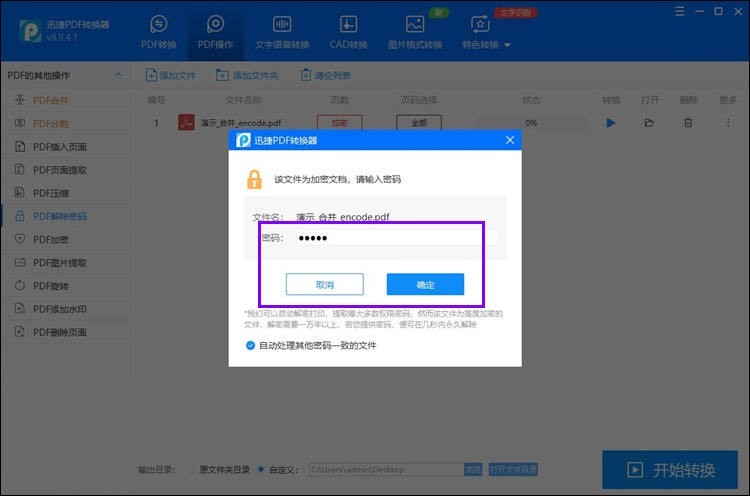Click 确定 button in dialog
The width and height of the screenshot is (750, 496).
(425, 285)
